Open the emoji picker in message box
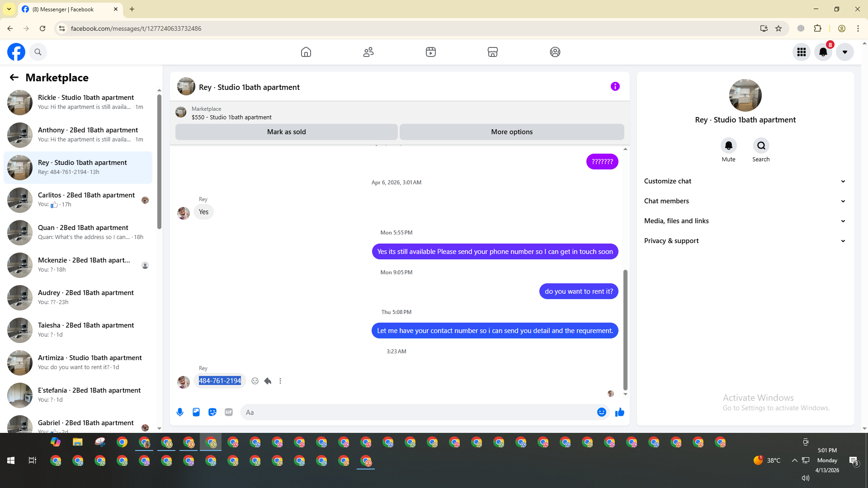 pyautogui.click(x=602, y=412)
